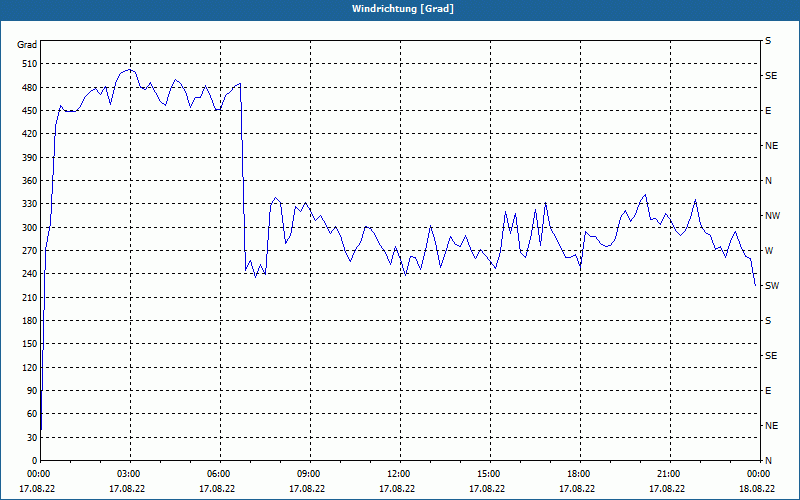
Task: Click the 17.08.22 date under 18:00
Action: point(578,488)
